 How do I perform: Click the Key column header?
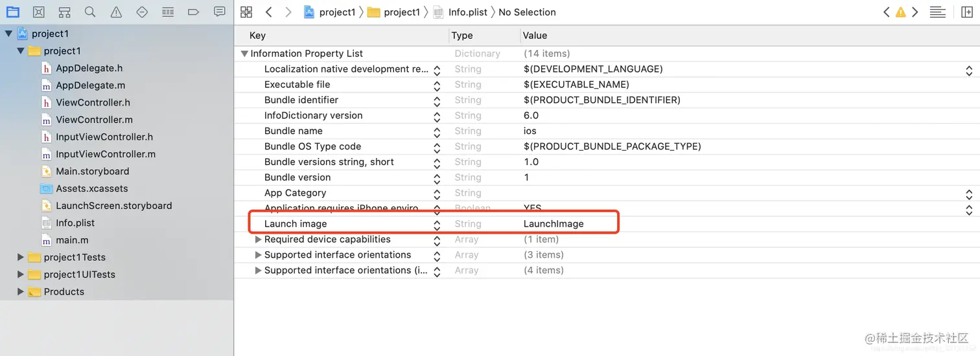(x=257, y=36)
